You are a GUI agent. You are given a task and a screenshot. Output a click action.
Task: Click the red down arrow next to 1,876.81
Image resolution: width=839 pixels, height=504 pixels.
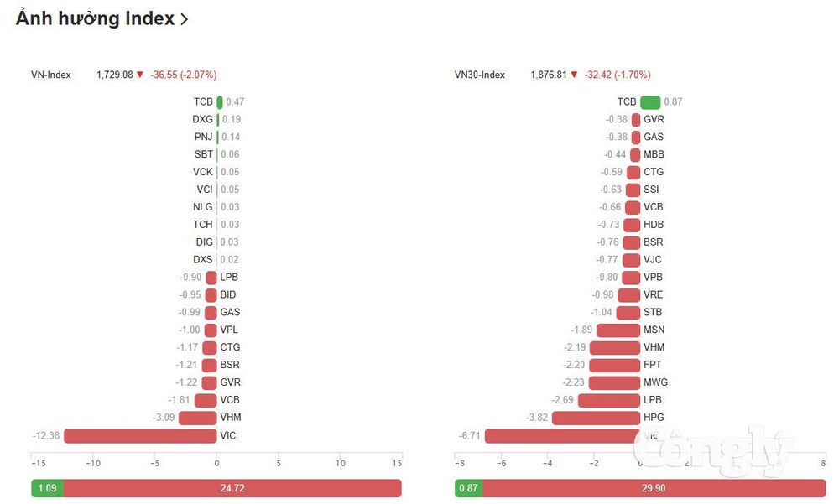(574, 75)
